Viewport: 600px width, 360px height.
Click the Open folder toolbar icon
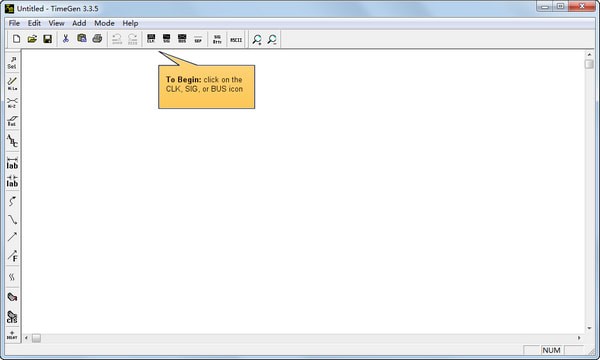(x=32, y=39)
